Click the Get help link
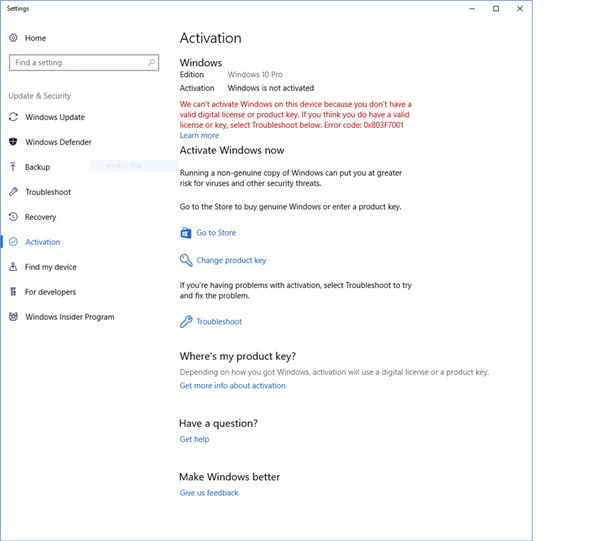600x541 pixels. (194, 439)
